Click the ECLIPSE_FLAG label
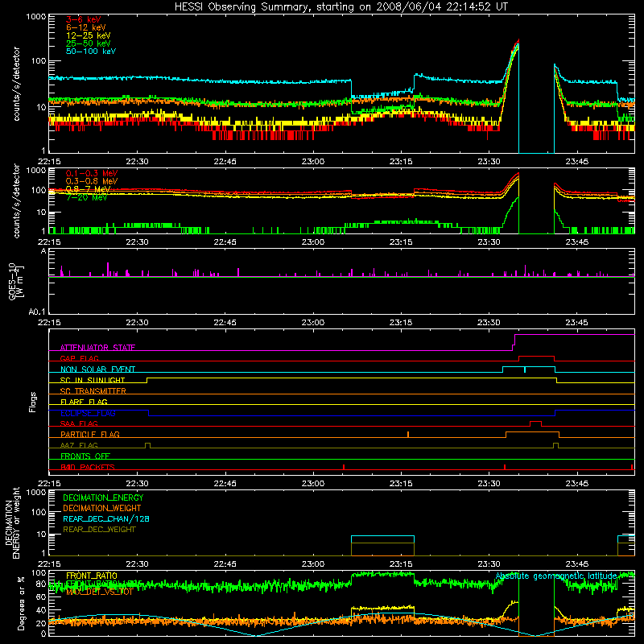 88,413
